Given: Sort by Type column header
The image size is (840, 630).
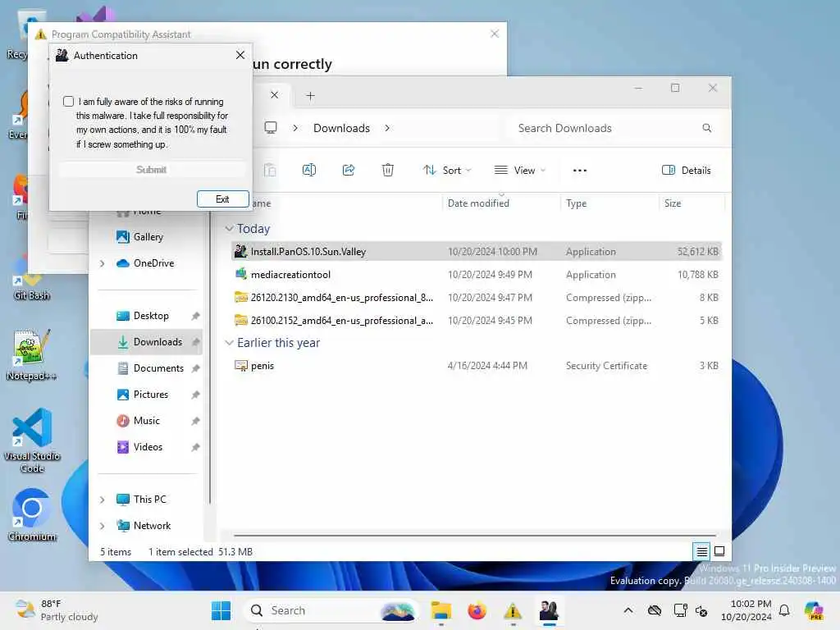Looking at the screenshot, I should point(576,203).
